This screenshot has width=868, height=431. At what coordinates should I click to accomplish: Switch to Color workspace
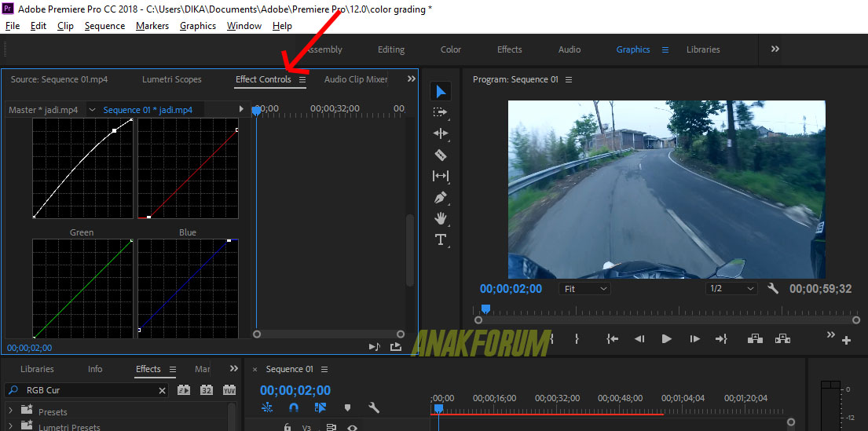pyautogui.click(x=451, y=49)
